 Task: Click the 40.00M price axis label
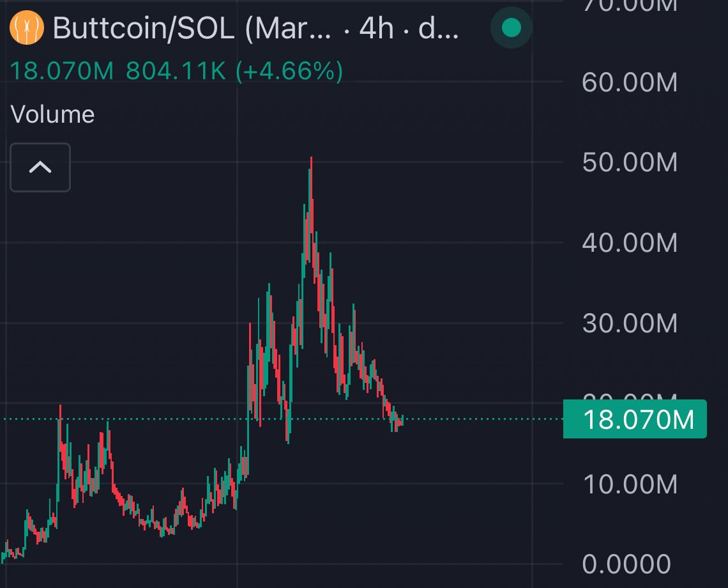pyautogui.click(x=630, y=243)
